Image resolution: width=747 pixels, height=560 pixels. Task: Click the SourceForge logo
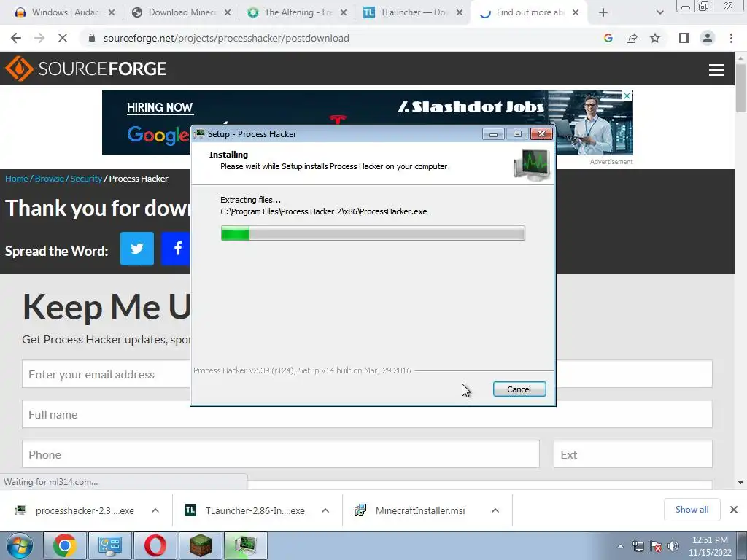pyautogui.click(x=86, y=69)
